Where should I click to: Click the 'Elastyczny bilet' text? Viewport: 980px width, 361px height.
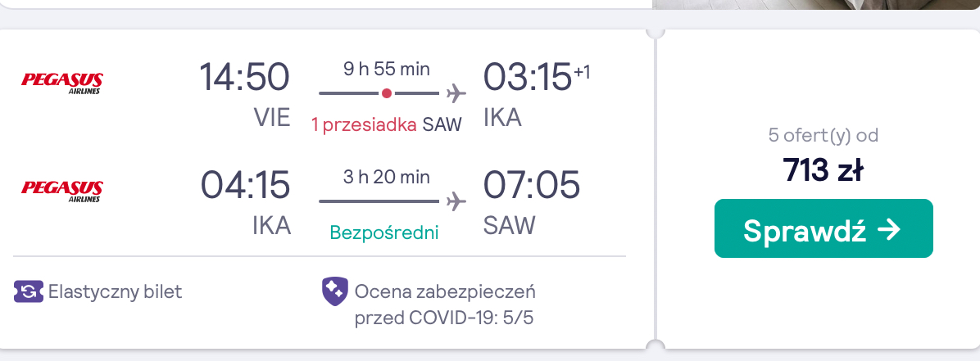115,291
